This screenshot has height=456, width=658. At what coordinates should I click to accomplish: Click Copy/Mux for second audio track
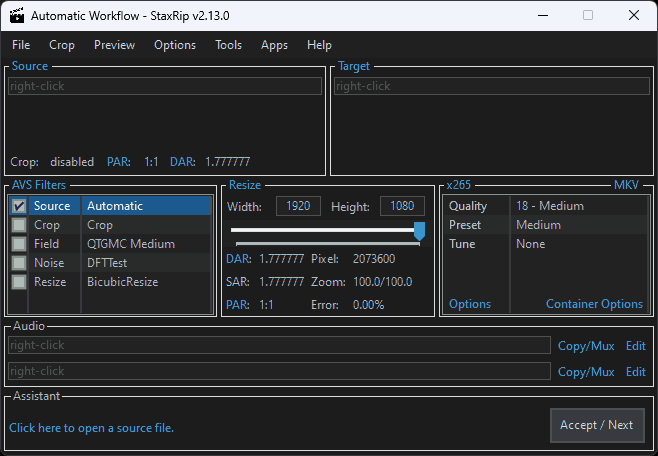pos(586,372)
